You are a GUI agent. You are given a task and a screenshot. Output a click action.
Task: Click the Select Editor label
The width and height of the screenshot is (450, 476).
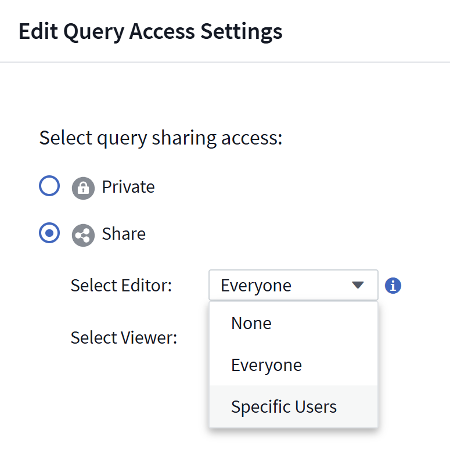(x=121, y=285)
